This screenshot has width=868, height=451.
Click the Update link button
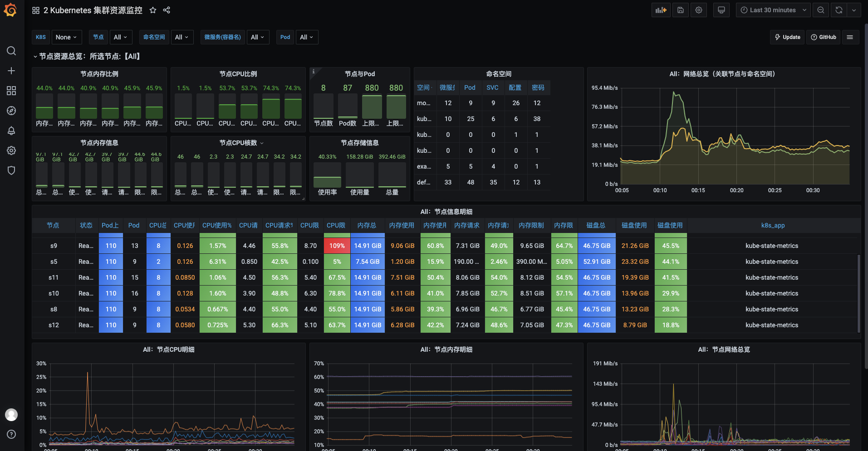point(787,37)
